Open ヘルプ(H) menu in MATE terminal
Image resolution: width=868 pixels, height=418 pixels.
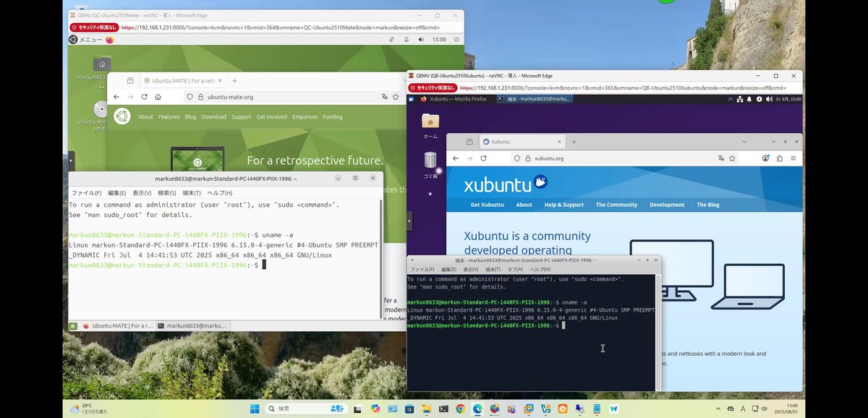pyautogui.click(x=220, y=193)
